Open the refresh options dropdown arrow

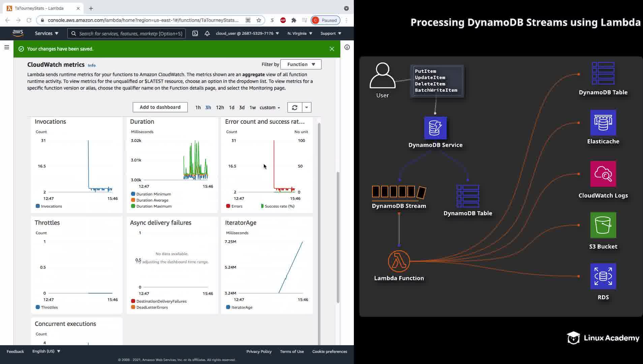tap(306, 108)
